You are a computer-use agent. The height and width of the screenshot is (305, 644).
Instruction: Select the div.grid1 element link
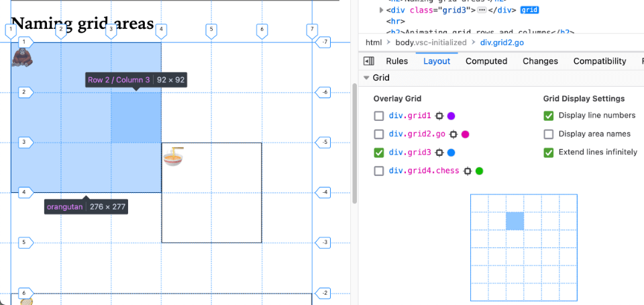pyautogui.click(x=410, y=116)
